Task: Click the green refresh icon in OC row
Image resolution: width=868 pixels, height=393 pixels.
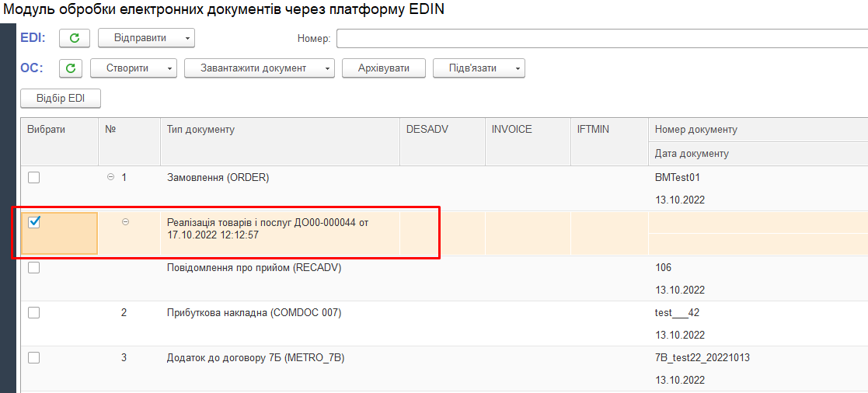Action: [71, 68]
